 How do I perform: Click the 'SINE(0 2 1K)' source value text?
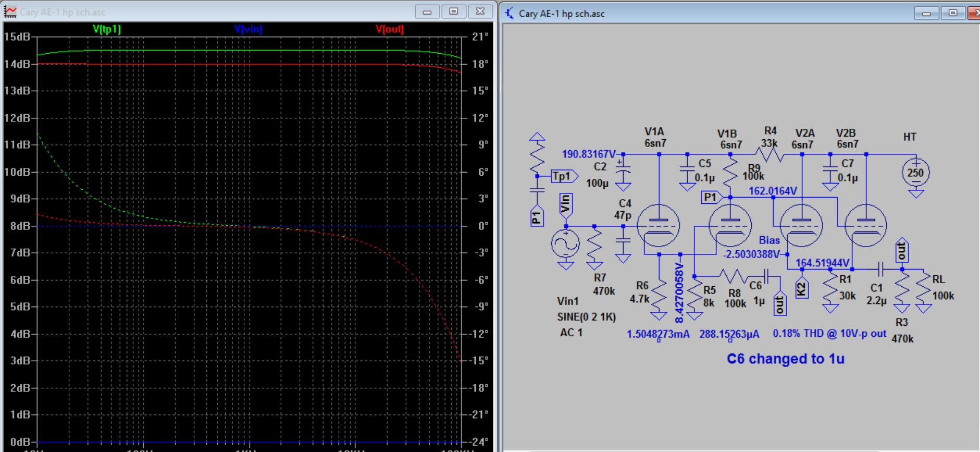coord(587,317)
